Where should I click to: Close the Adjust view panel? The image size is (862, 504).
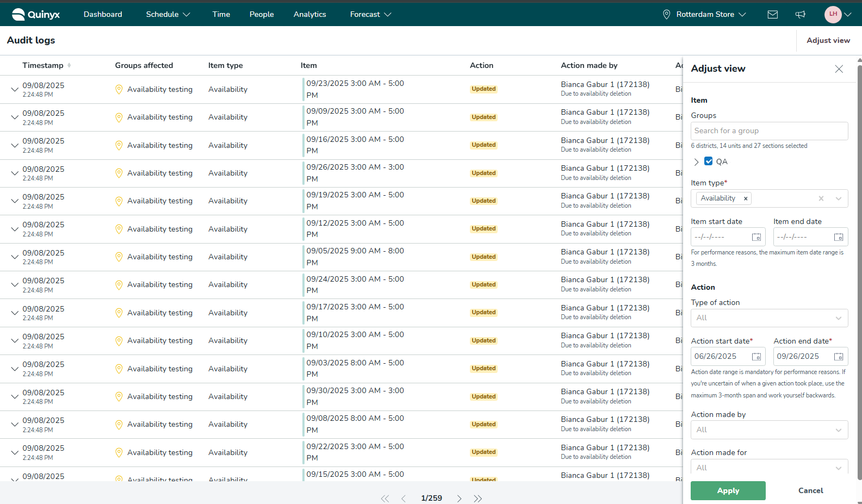(x=839, y=69)
